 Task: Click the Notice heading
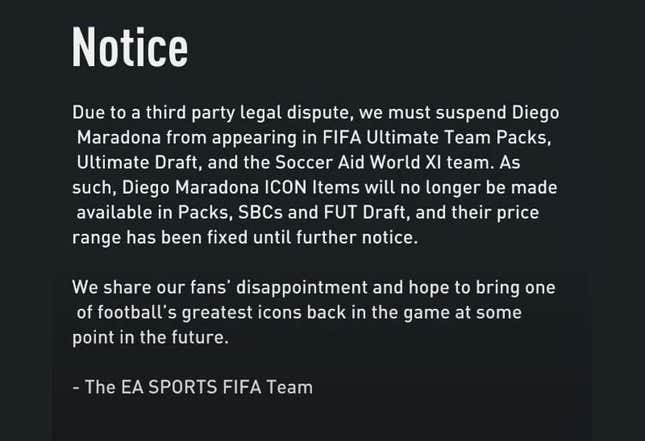tap(130, 47)
